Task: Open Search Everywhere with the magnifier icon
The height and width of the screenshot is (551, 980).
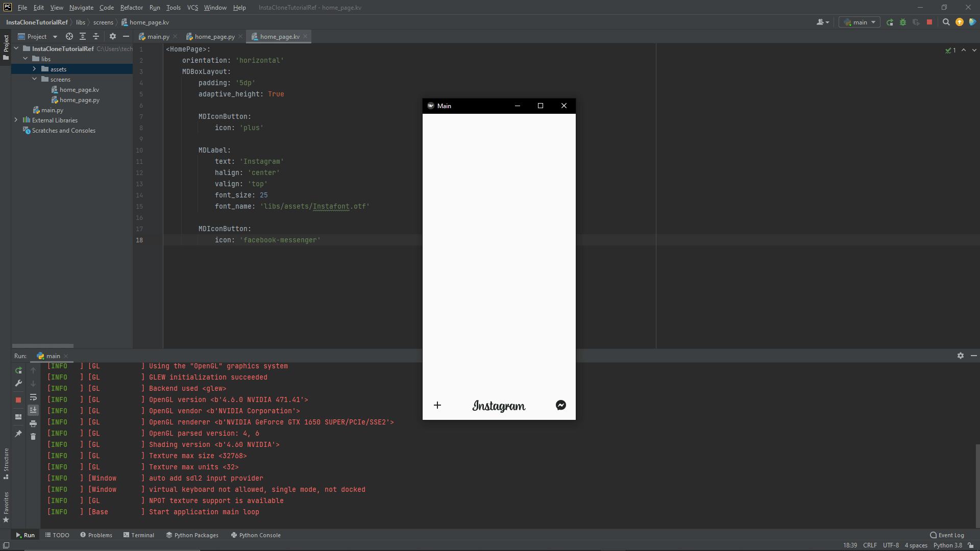Action: tap(947, 22)
